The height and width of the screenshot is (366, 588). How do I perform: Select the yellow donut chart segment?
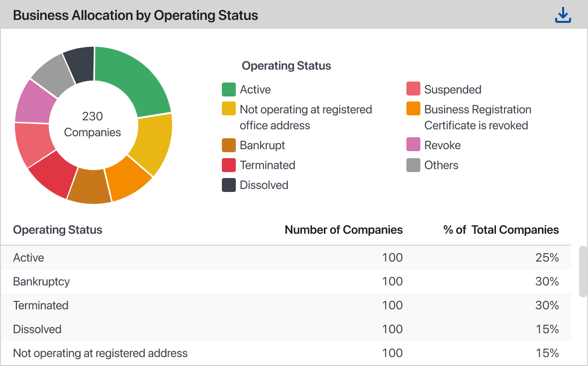pyautogui.click(x=153, y=142)
